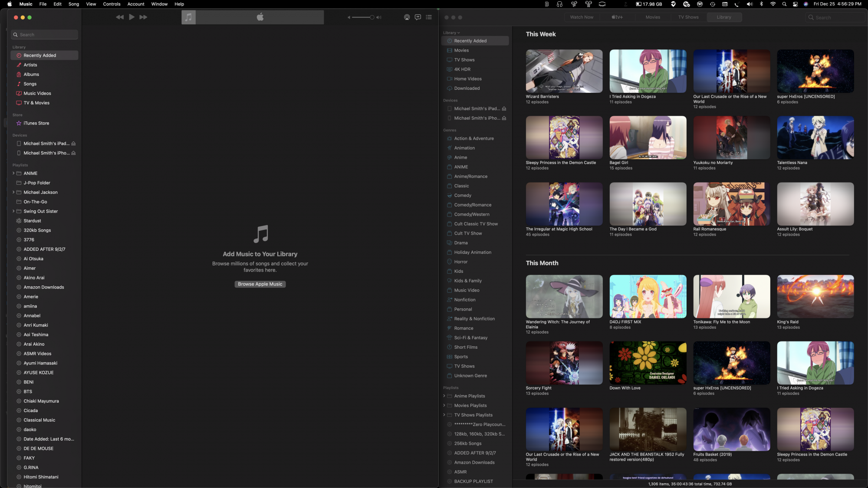Screen dimensions: 868x488
Task: Open the Up Next queue list icon
Action: pos(429,17)
